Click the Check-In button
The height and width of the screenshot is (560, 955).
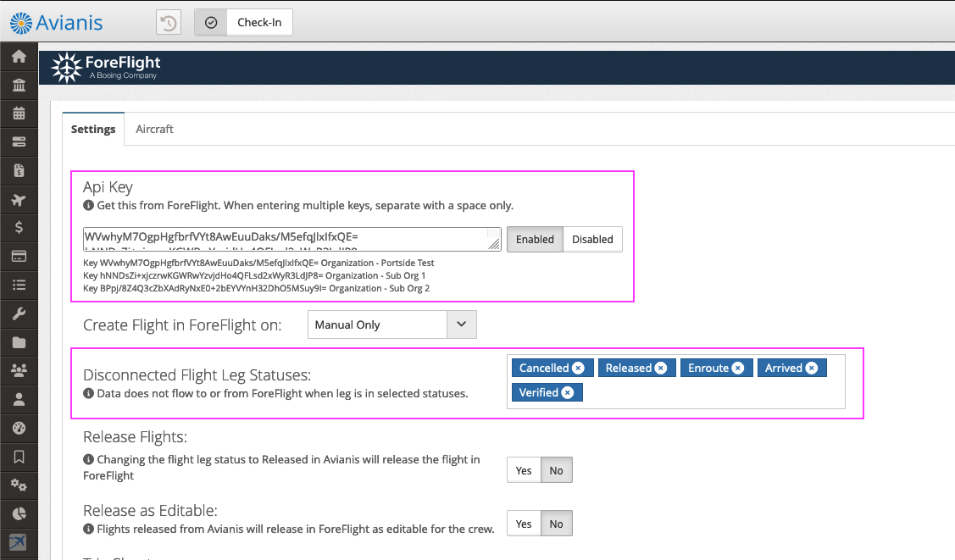[259, 23]
